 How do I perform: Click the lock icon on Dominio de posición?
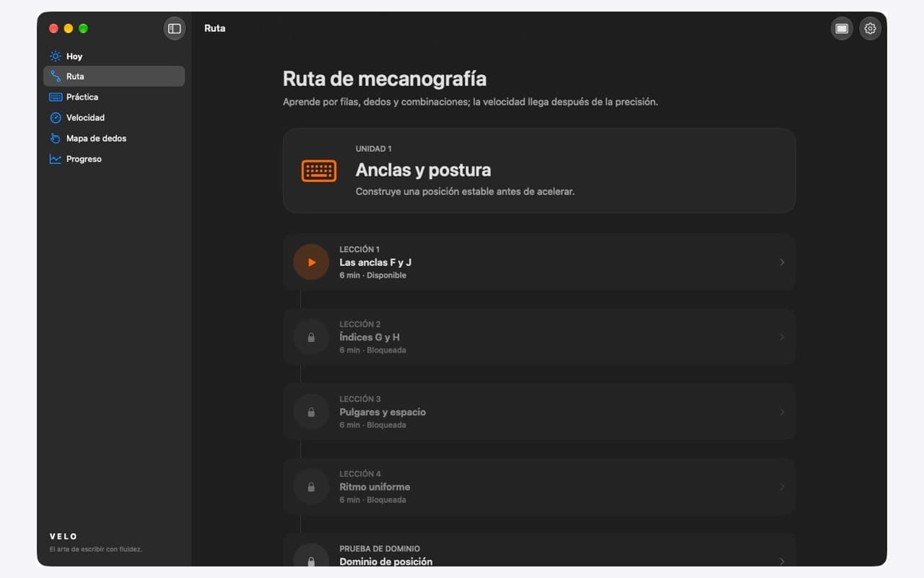pyautogui.click(x=311, y=561)
